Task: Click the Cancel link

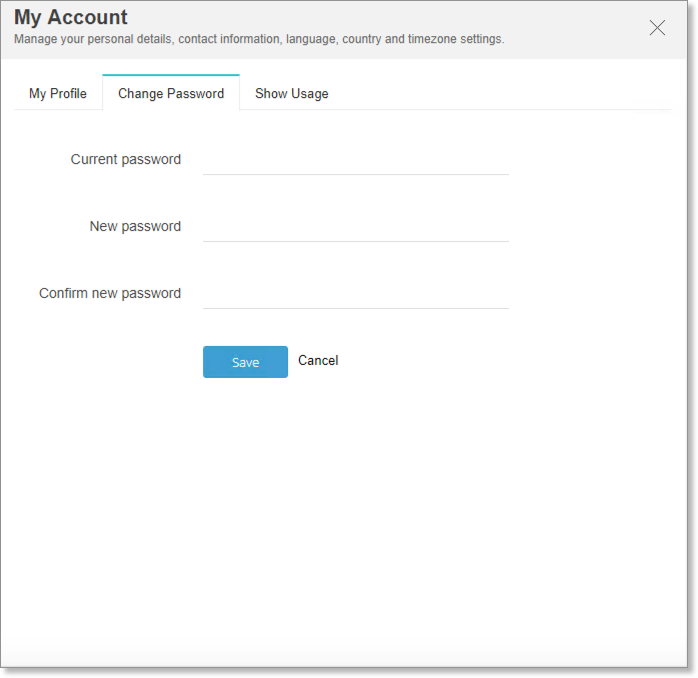Action: [318, 361]
